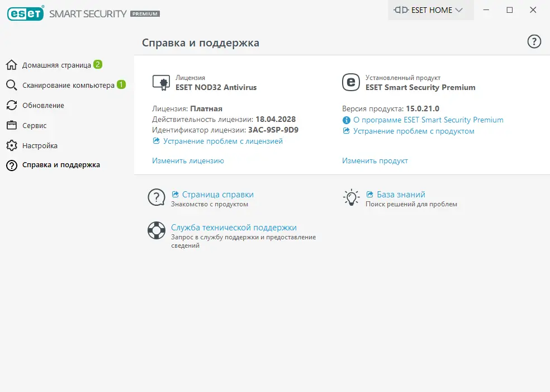Click the lightbulb knowledge base icon
Viewport: 550px width, 392px height.
coord(350,197)
